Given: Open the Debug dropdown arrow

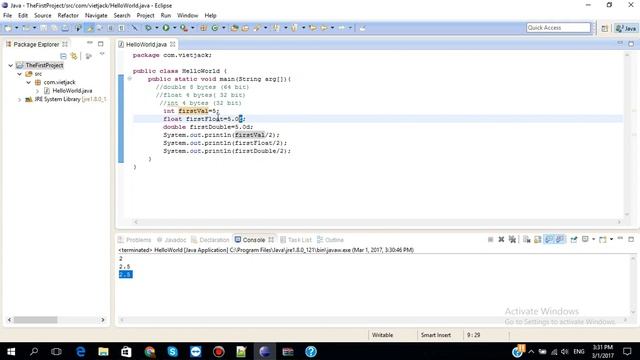Looking at the screenshot, I should click(x=157, y=28).
